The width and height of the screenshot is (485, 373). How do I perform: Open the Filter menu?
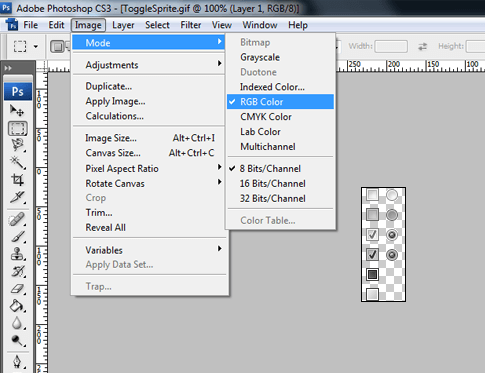191,25
